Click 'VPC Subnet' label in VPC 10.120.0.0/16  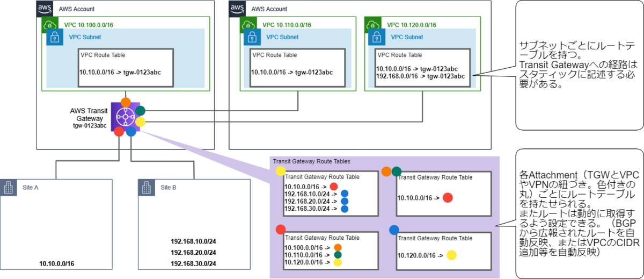(407, 37)
